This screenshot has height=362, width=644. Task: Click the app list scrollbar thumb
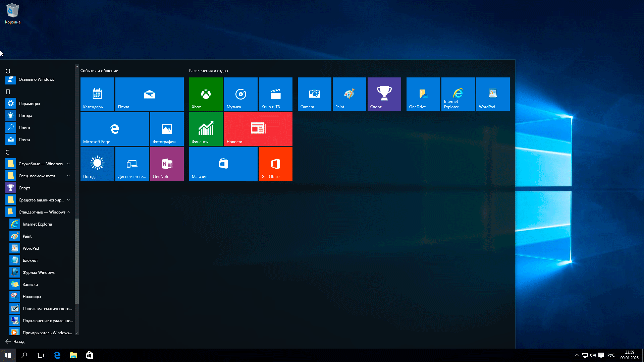(x=77, y=261)
